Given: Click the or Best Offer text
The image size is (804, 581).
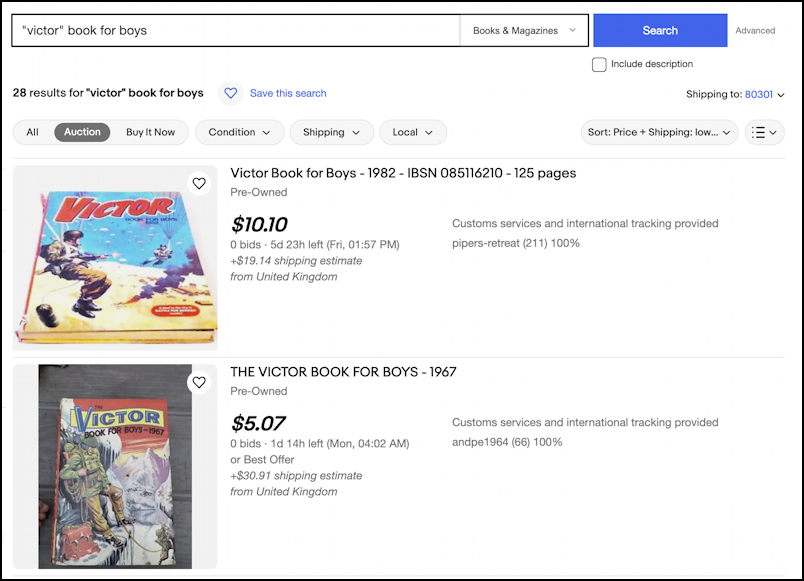Looking at the screenshot, I should tap(262, 459).
